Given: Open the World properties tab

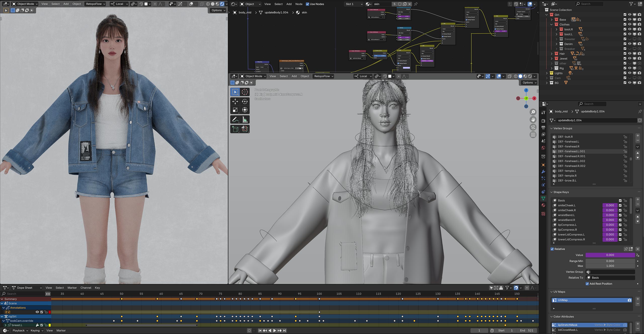Looking at the screenshot, I should tap(543, 148).
